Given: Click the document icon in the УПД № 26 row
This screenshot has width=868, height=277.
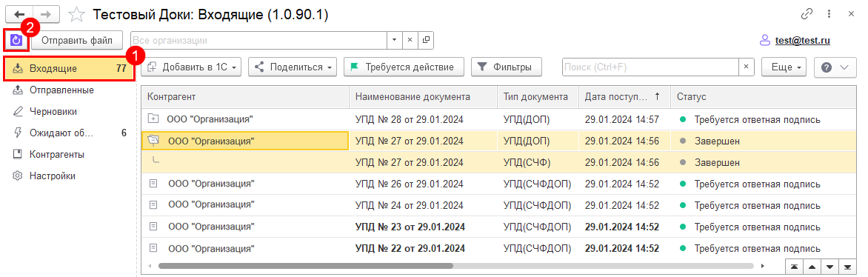Looking at the screenshot, I should point(154,184).
